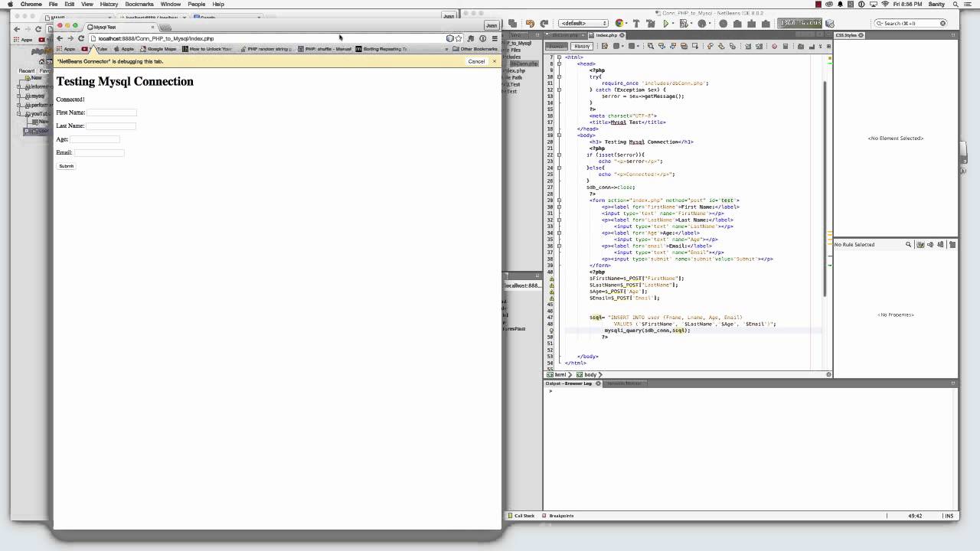The height and width of the screenshot is (551, 980).
Task: Click the memory usage indicator in NetBeans
Action: pyautogui.click(x=801, y=23)
